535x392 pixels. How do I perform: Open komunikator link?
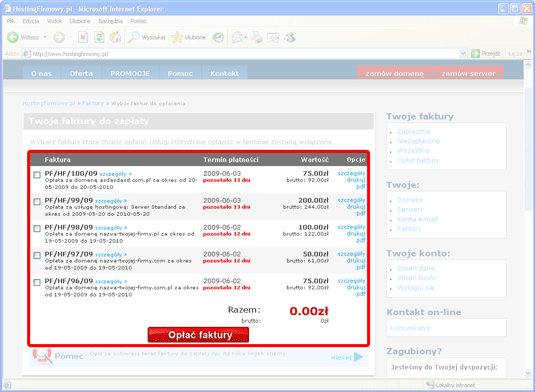[410, 328]
